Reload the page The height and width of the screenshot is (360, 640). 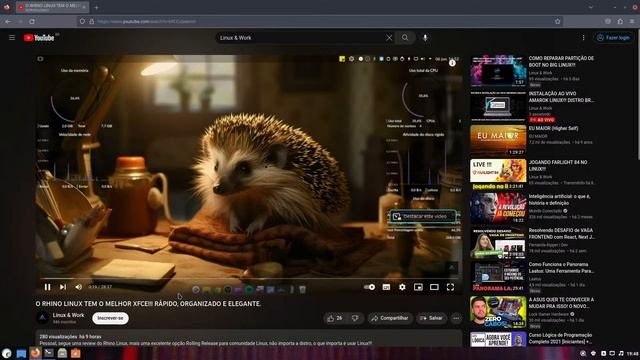32,21
